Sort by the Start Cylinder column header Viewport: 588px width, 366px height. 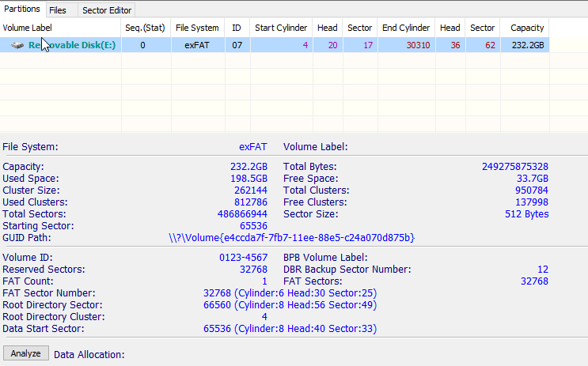pyautogui.click(x=281, y=28)
